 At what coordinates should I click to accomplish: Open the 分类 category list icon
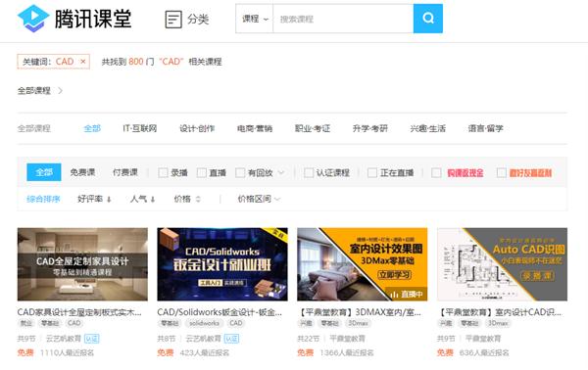click(173, 20)
